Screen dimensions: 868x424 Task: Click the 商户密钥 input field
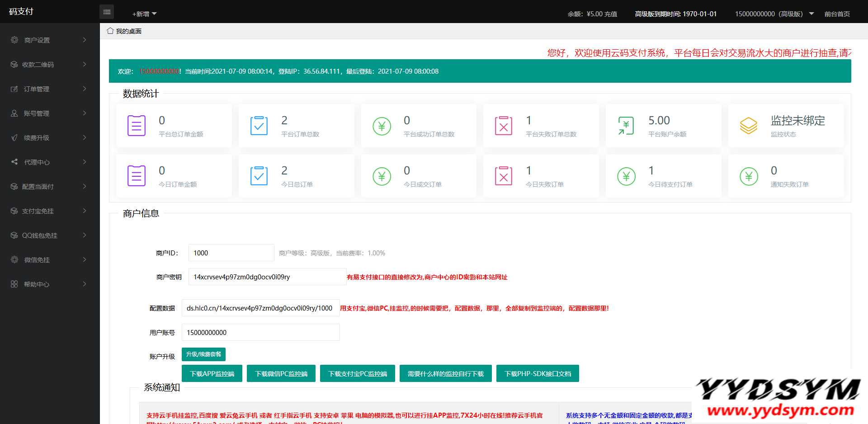coord(267,277)
